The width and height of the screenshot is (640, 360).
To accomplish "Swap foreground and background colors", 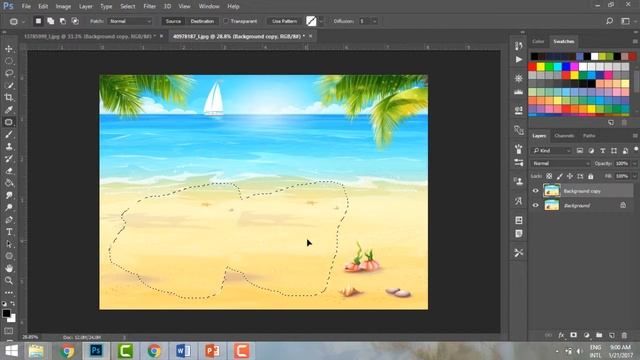I will point(13,304).
